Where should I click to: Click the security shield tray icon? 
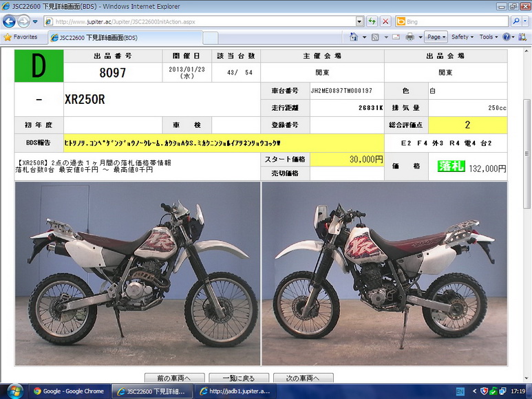[484, 391]
